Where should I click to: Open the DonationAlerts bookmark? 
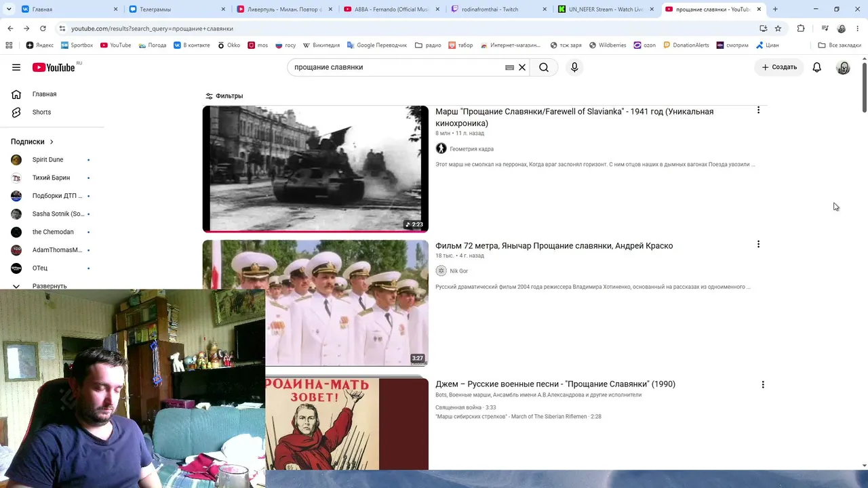pyautogui.click(x=686, y=45)
